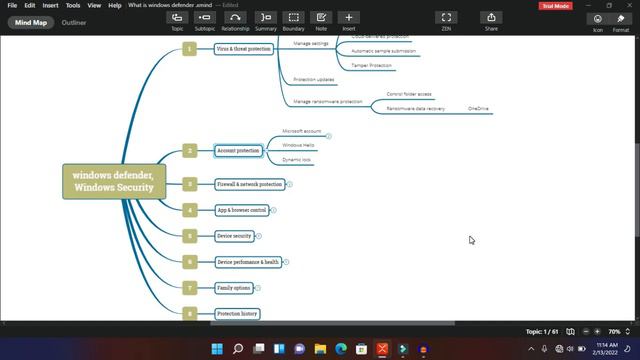The height and width of the screenshot is (360, 640).
Task: Expand Device security branch
Action: click(x=258, y=236)
